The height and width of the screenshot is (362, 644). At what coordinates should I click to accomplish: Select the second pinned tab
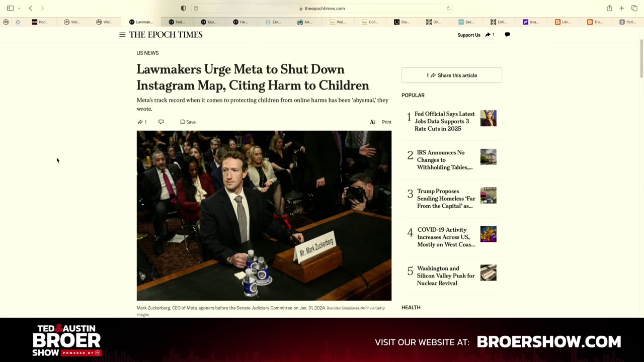18,22
